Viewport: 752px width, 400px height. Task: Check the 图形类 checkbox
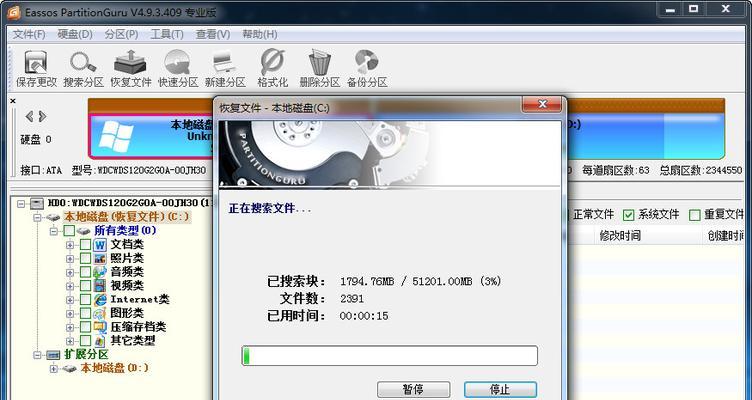pyautogui.click(x=85, y=314)
